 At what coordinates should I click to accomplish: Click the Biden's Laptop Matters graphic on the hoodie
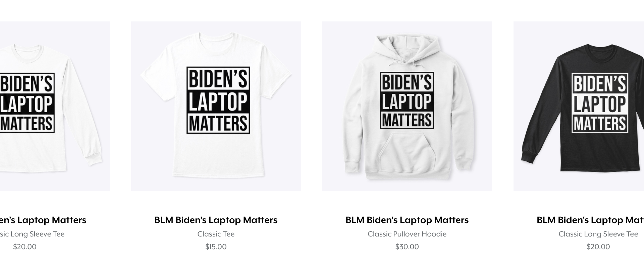(x=407, y=100)
